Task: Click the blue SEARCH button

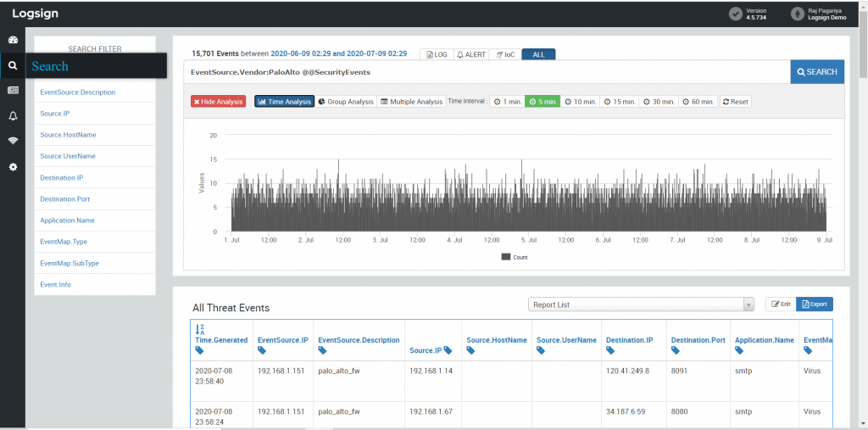Action: pyautogui.click(x=817, y=72)
